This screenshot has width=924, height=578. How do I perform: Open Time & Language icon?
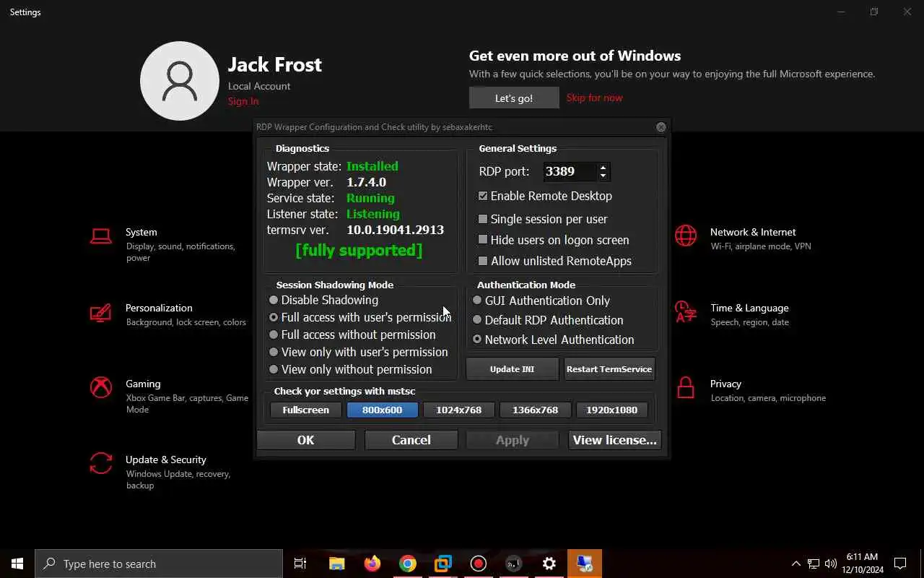[686, 312]
